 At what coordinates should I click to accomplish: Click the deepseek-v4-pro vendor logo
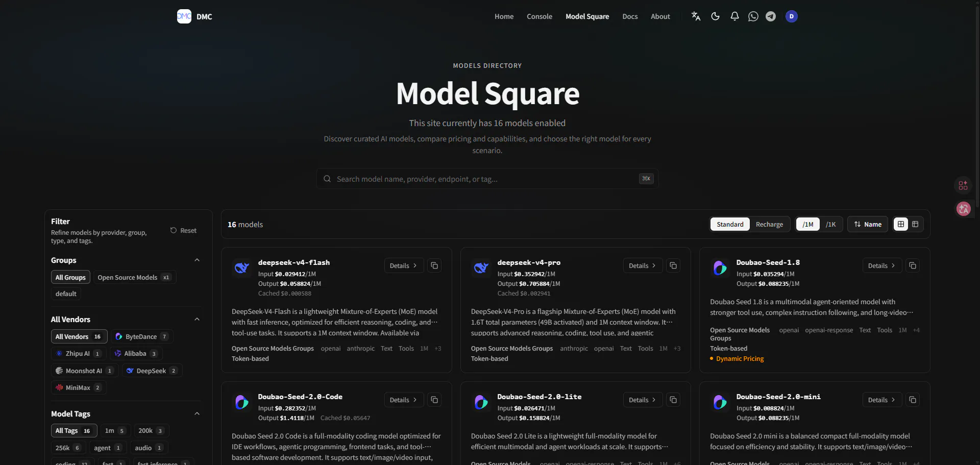coord(481,267)
